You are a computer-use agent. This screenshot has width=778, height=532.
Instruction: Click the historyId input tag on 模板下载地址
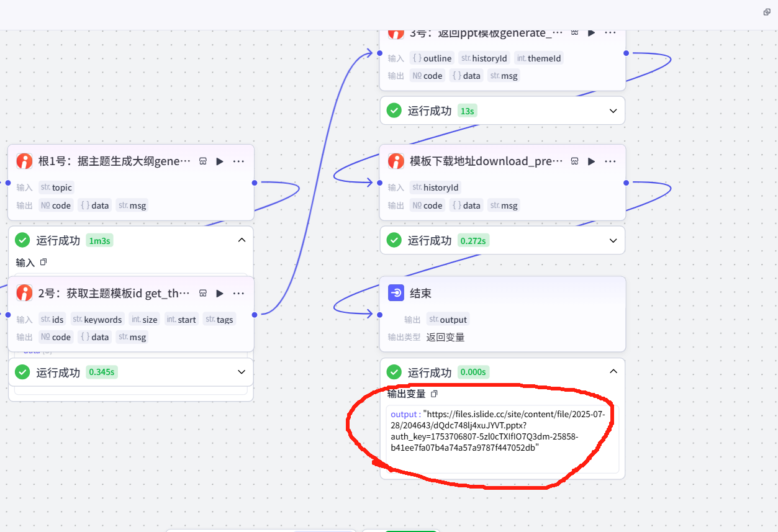436,187
